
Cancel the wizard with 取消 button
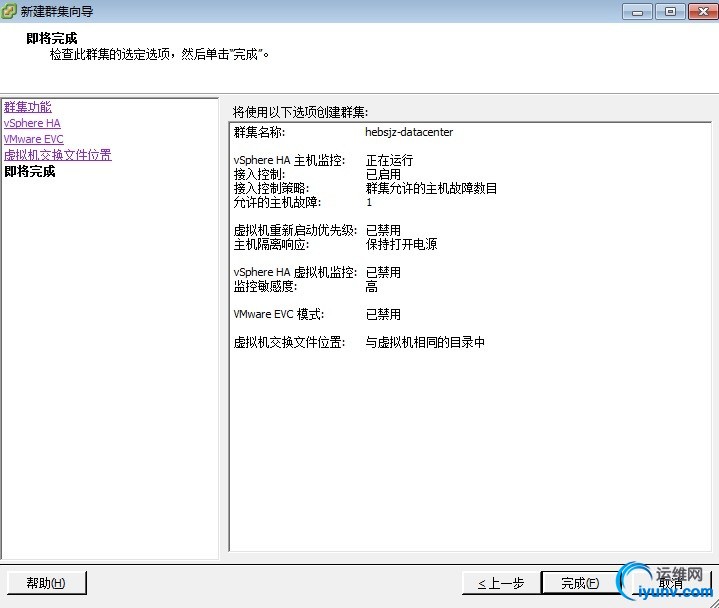click(x=671, y=583)
